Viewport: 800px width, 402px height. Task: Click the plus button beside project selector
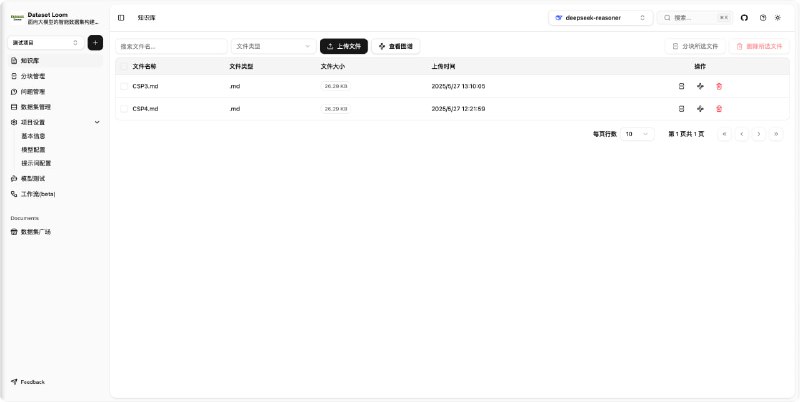(95, 43)
